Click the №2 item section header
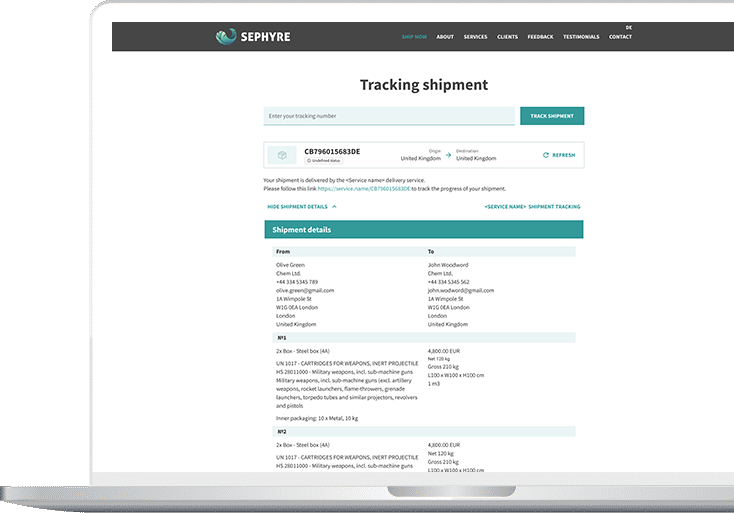The image size is (734, 513). point(424,432)
